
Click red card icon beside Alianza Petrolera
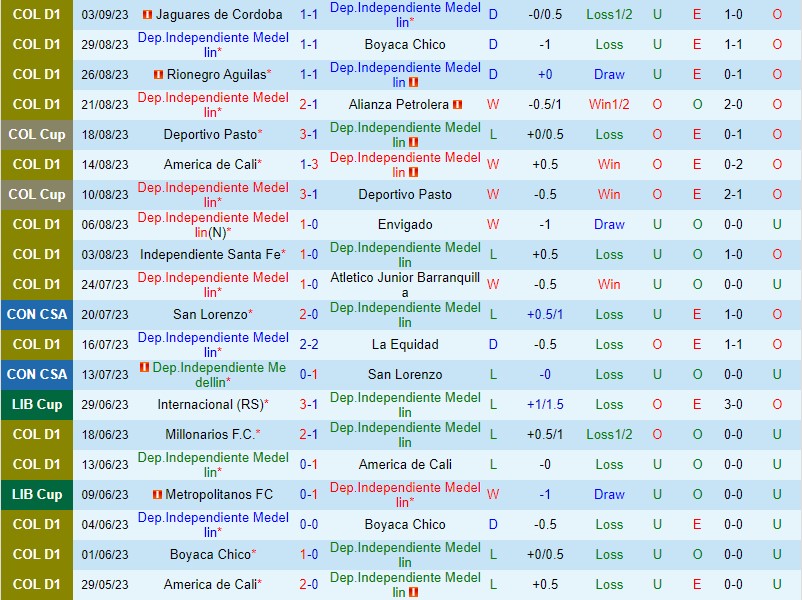pos(457,104)
